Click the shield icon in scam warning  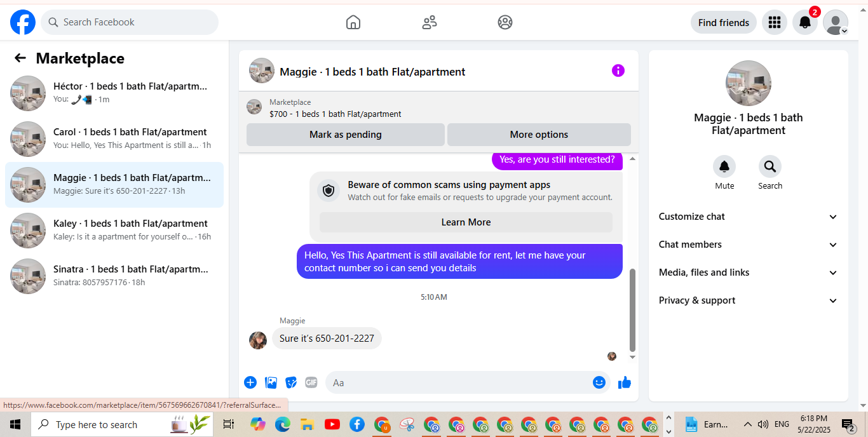329,191
